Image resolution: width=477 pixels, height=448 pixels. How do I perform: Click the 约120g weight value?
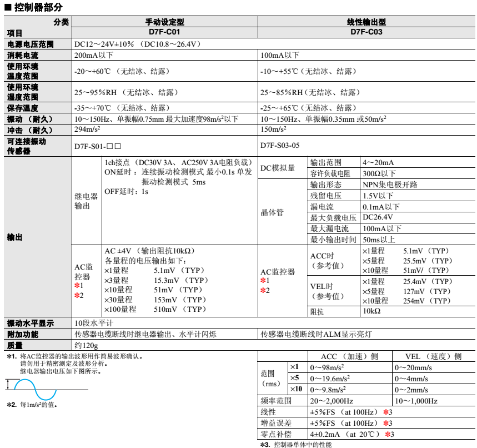(86, 345)
